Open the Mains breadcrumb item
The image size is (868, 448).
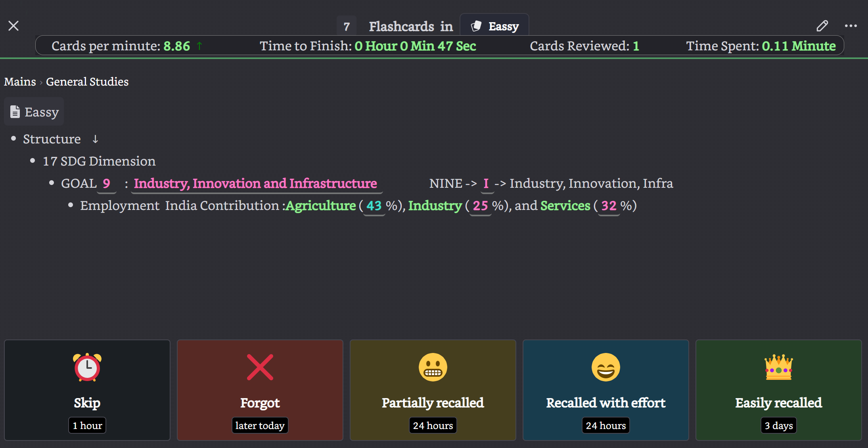tap(20, 82)
